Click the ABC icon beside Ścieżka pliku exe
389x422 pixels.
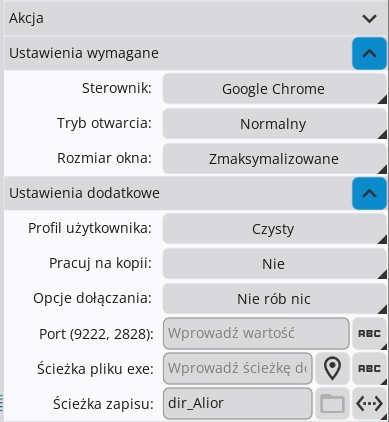tap(369, 369)
